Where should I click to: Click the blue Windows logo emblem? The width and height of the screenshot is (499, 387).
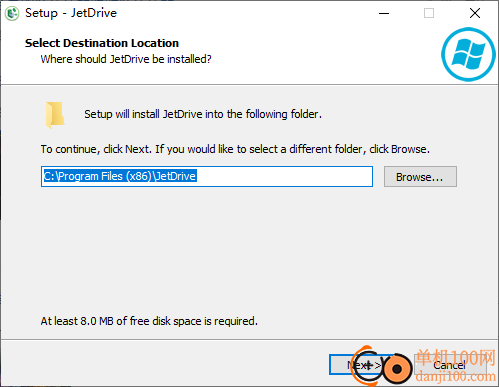pos(468,54)
